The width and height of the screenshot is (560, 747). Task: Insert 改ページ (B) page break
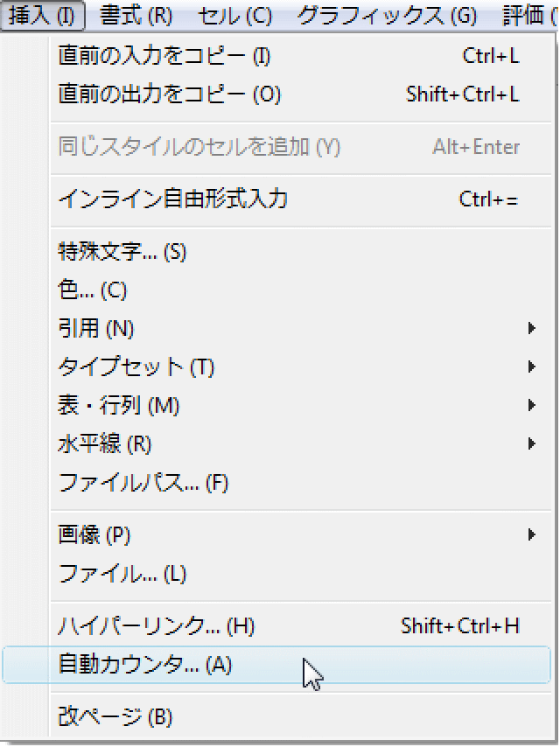coord(300,716)
